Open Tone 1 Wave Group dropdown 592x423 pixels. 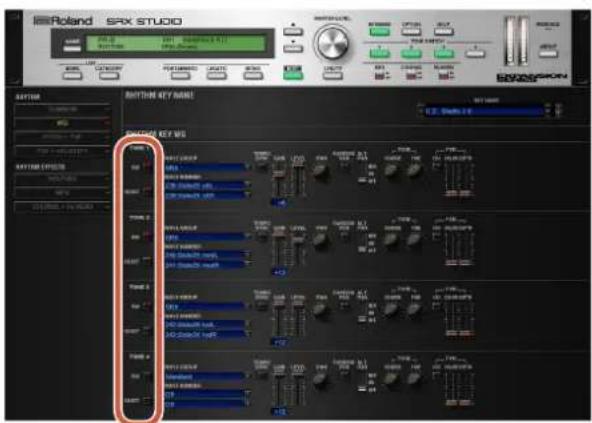(x=208, y=167)
